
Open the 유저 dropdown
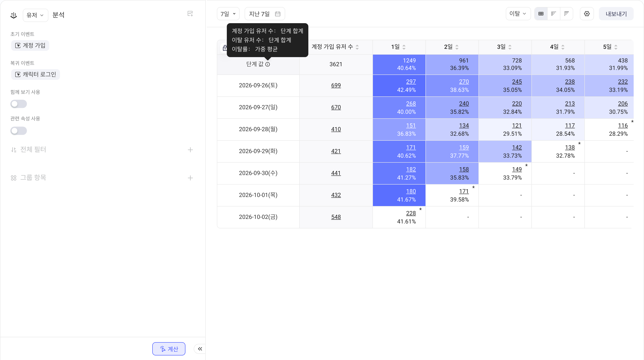tap(35, 15)
